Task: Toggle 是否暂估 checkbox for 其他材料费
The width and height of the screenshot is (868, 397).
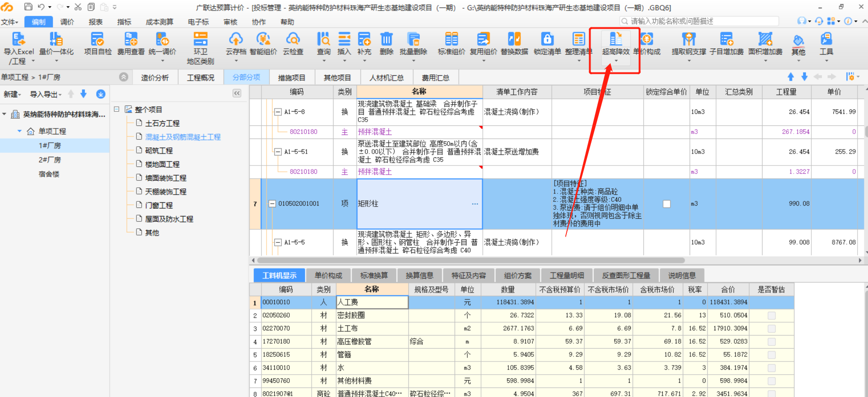Action: pyautogui.click(x=772, y=381)
